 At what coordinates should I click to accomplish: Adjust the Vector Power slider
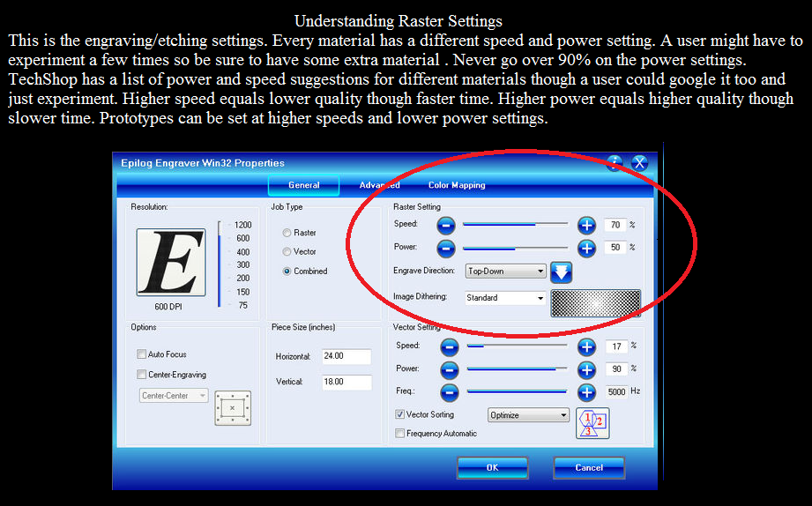coord(517,369)
